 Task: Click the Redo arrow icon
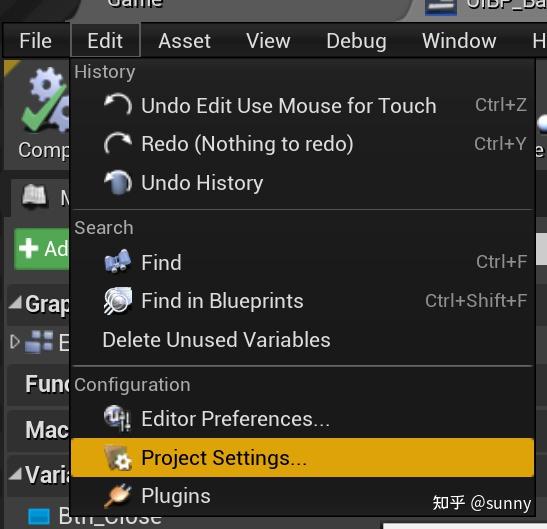118,143
